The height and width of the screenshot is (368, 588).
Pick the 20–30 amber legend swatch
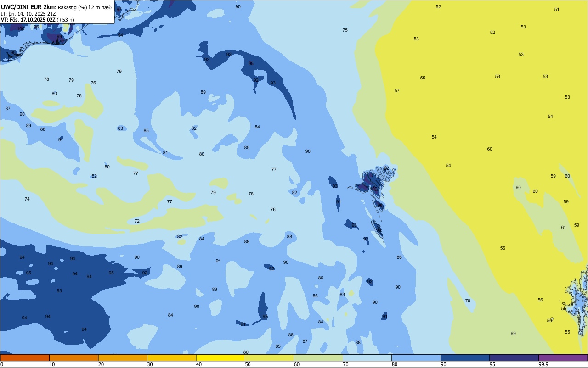point(123,357)
